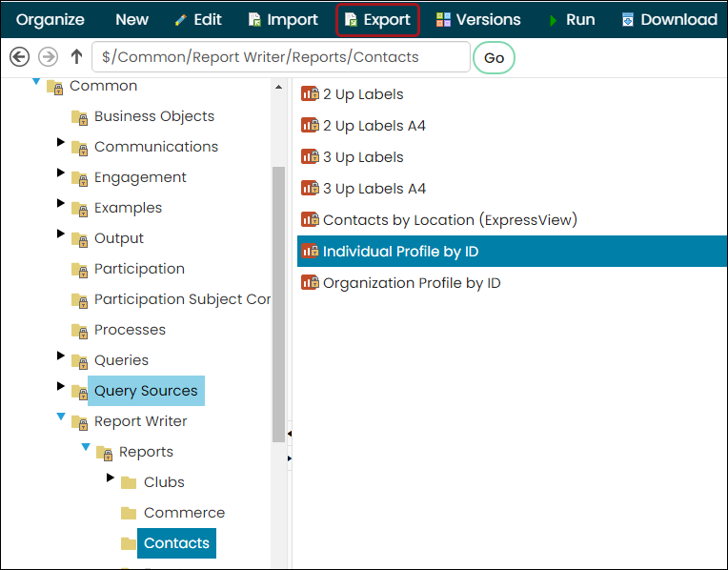Viewport: 728px width, 570px height.
Task: Select Individual Profile by ID report
Action: point(512,252)
